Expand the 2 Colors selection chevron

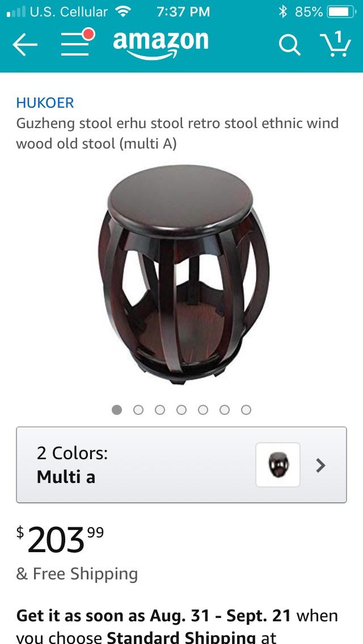pyautogui.click(x=320, y=465)
